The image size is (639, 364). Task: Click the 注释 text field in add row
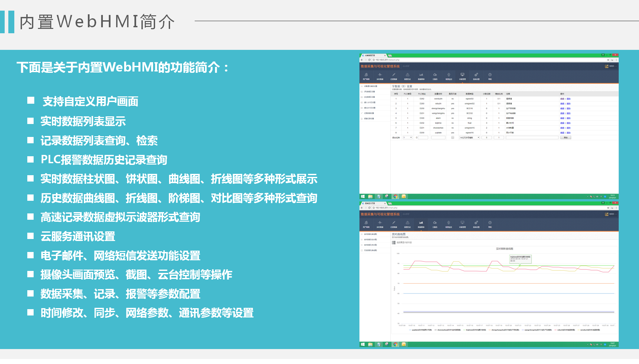pos(532,138)
